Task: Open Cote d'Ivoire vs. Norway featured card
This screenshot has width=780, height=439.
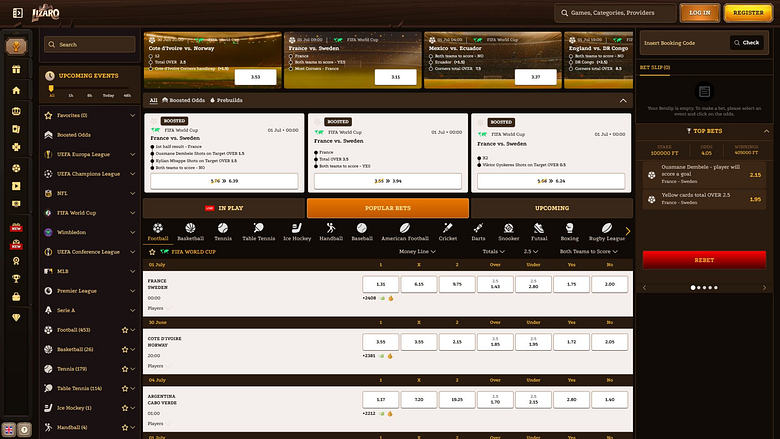Action: pyautogui.click(x=212, y=60)
